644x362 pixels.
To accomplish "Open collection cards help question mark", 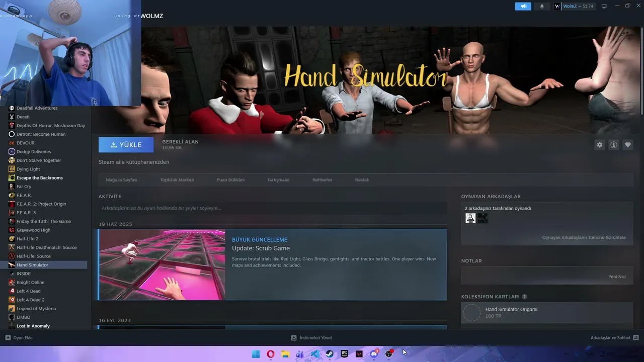I will point(524,297).
